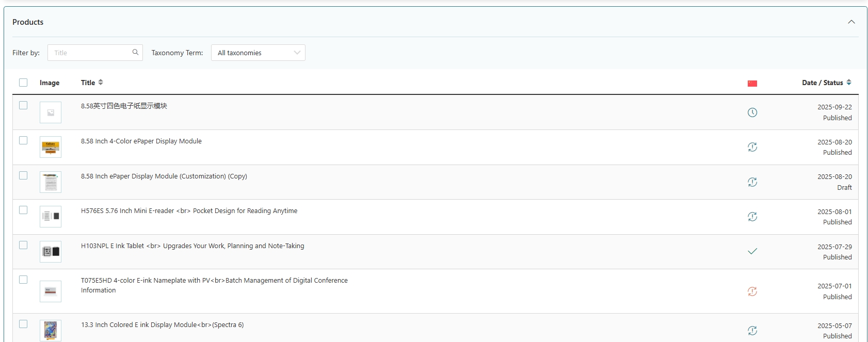Click translation sync icon for H576ES Mini E-reader
This screenshot has height=342, width=868.
[752, 217]
